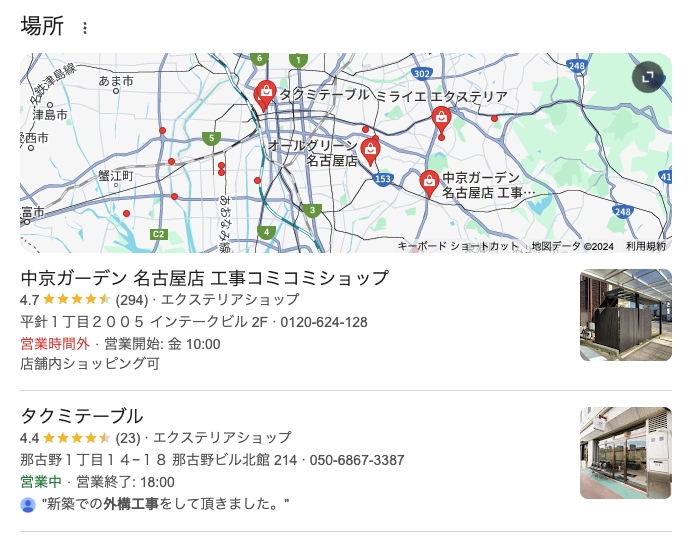Click the 場所 section heading
The width and height of the screenshot is (693, 545).
42,26
